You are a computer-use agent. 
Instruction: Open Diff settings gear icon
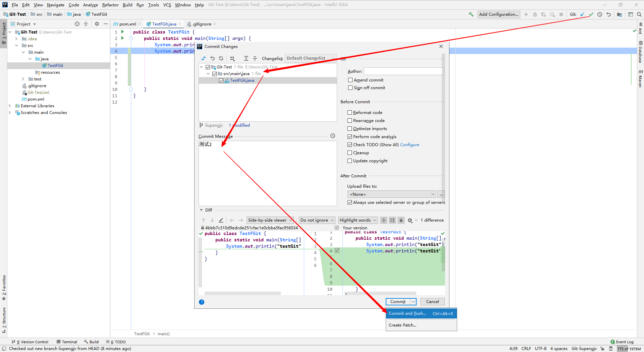coord(410,220)
